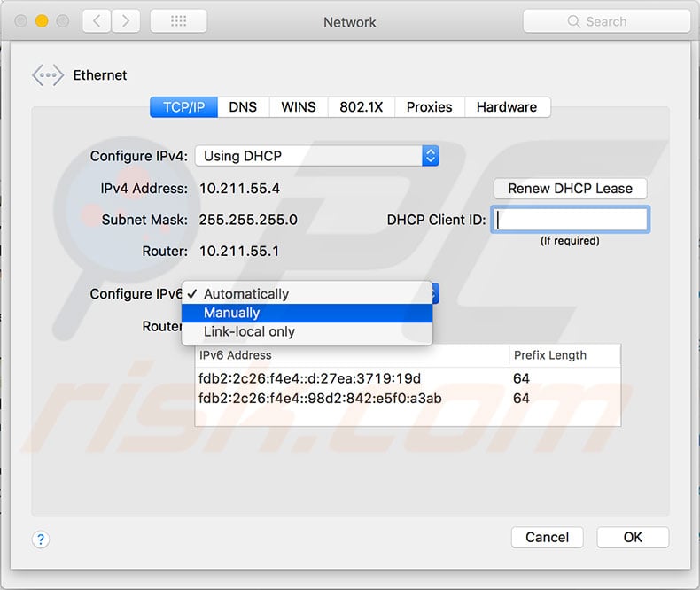
Task: Click the Prefix Length column header
Action: coord(564,355)
